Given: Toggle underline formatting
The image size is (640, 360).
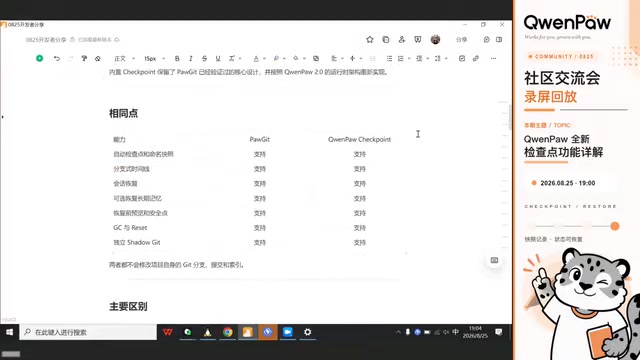Looking at the screenshot, I should click(x=218, y=58).
